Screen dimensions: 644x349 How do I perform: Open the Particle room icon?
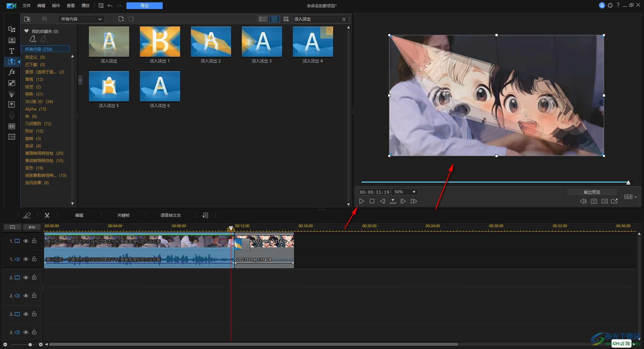[12, 94]
